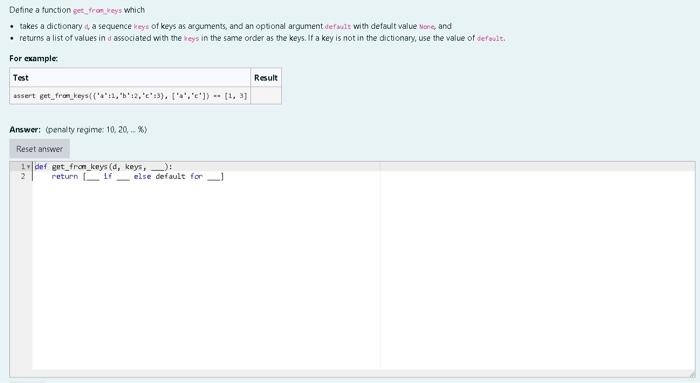Click the get_from_keys name in the description
Viewport: 700px width, 383px height.
coord(97,10)
